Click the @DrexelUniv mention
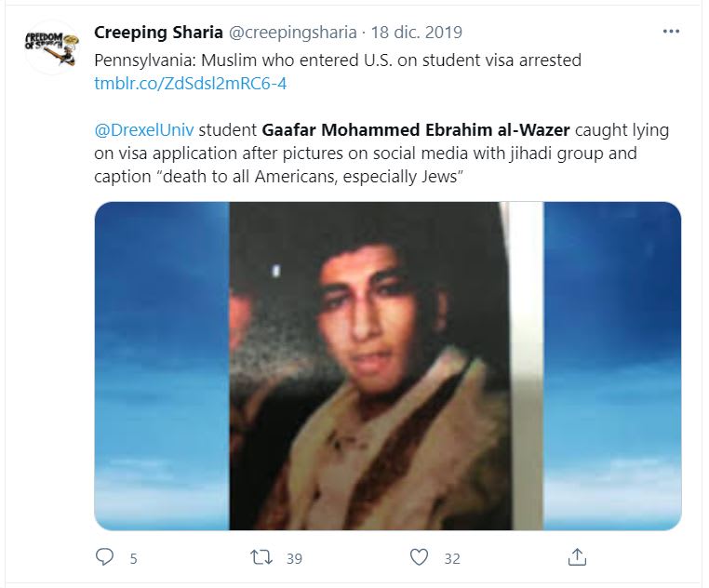 tap(144, 130)
